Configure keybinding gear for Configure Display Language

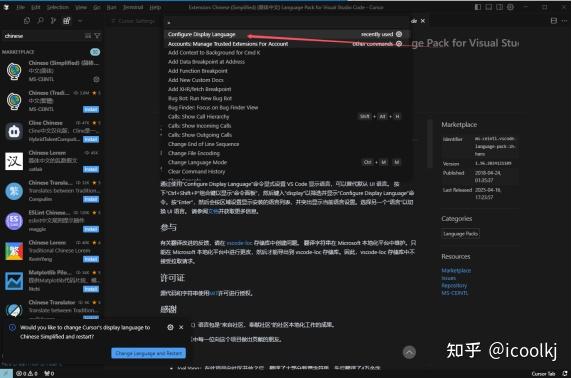399,34
